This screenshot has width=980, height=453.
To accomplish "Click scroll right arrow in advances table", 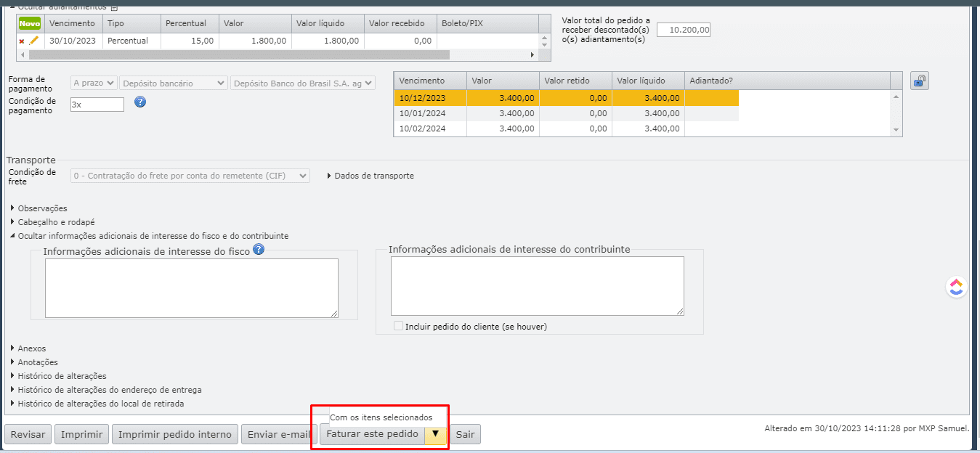I will 532,54.
